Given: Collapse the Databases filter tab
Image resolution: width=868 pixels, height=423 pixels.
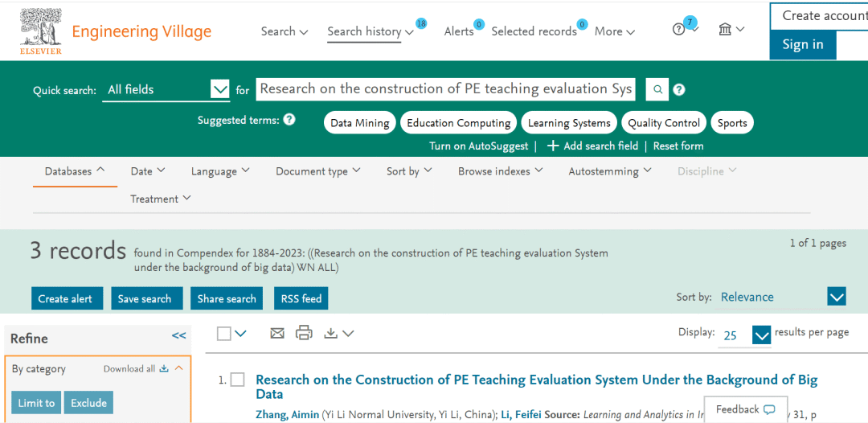Looking at the screenshot, I should [x=76, y=171].
